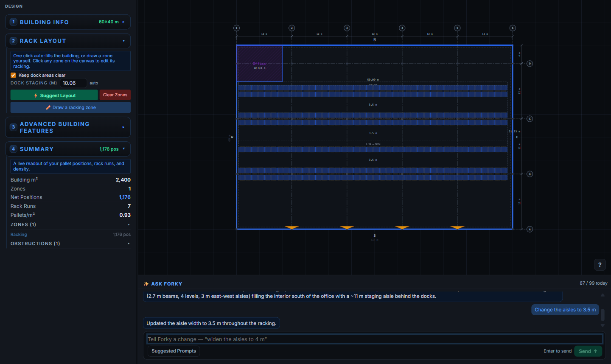611x364 pixels.
Task: Collapse the Summary section arrow
Action: pos(123,149)
